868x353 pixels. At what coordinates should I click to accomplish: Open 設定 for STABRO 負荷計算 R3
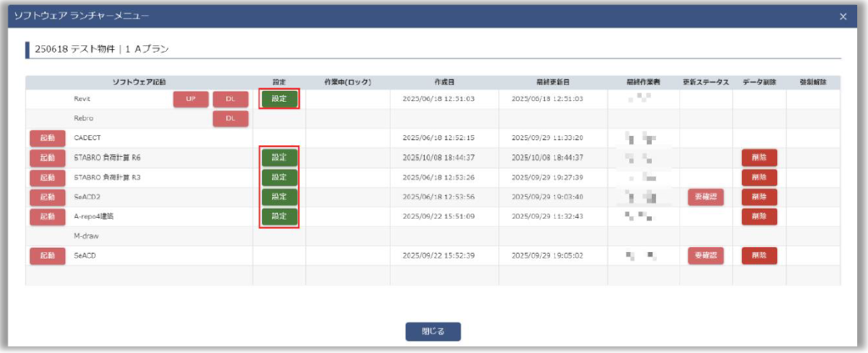[279, 177]
